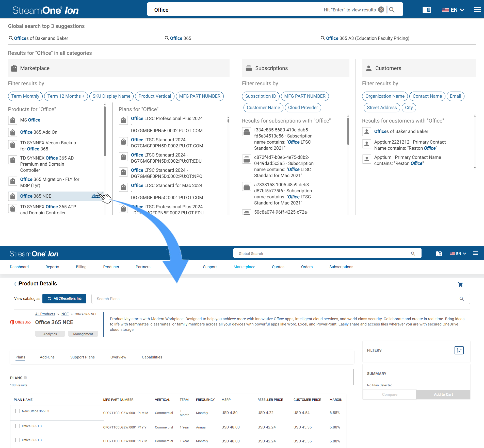Image resolution: width=484 pixels, height=448 pixels.
Task: Filter customers by City chip
Action: point(409,108)
